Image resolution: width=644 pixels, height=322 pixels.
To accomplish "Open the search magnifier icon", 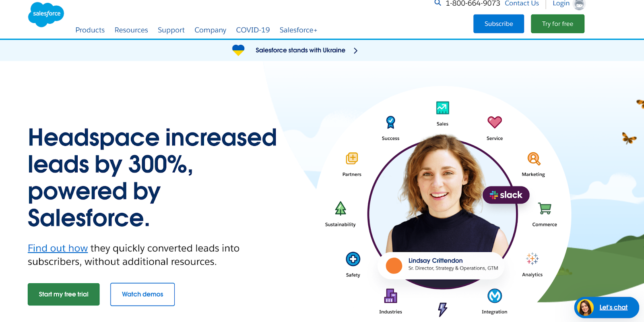I will pos(438,3).
